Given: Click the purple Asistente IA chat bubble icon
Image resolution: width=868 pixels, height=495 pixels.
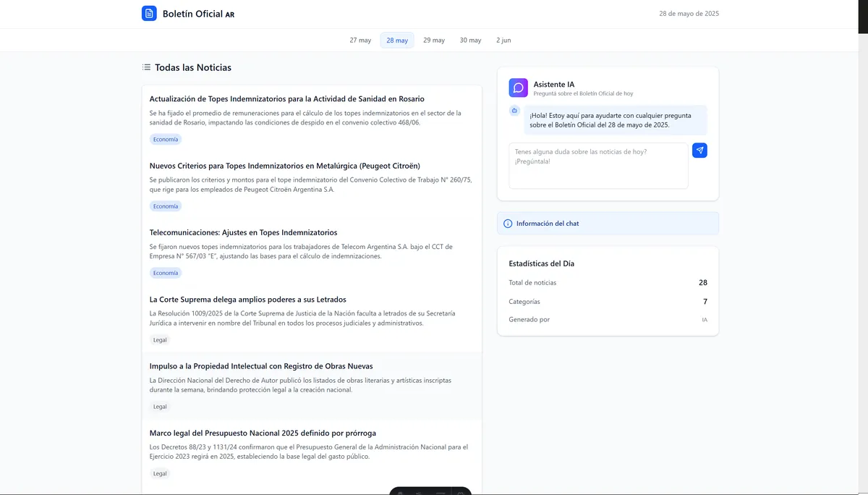Looking at the screenshot, I should pos(518,88).
